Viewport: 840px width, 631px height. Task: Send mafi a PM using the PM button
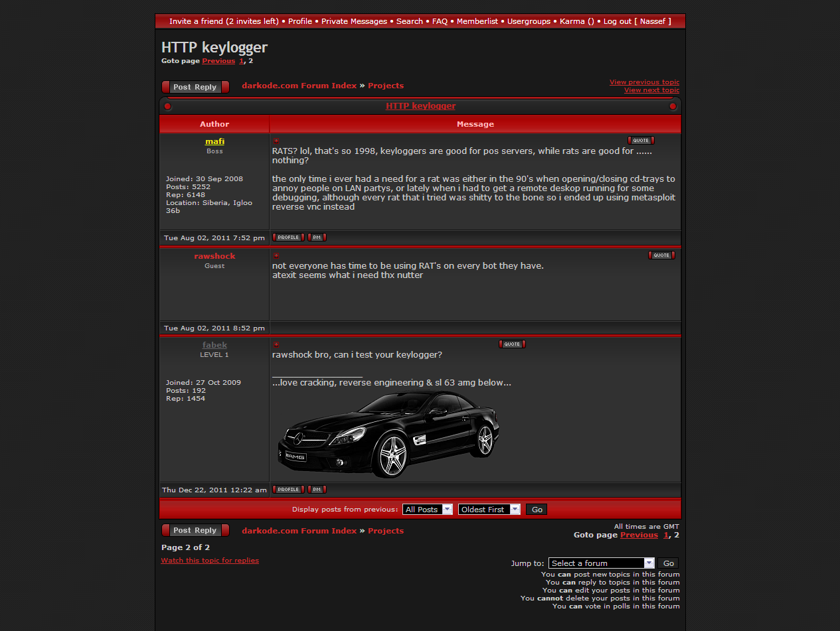pos(317,238)
